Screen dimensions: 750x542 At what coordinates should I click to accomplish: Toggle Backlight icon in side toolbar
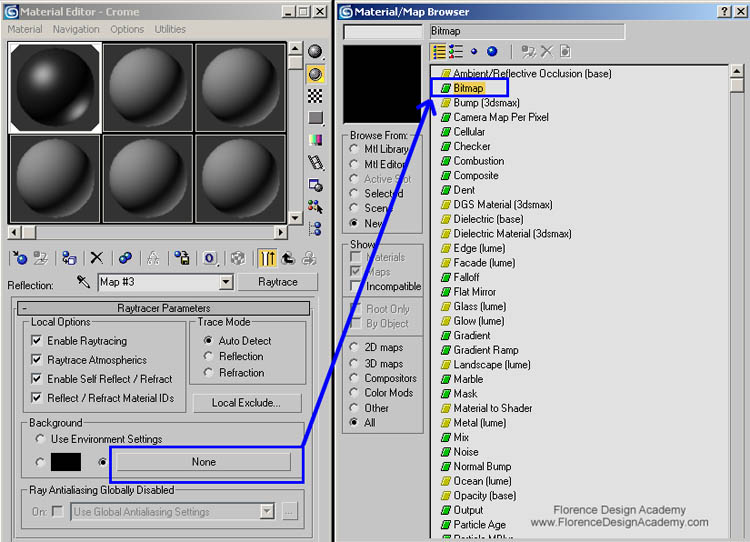pos(315,73)
